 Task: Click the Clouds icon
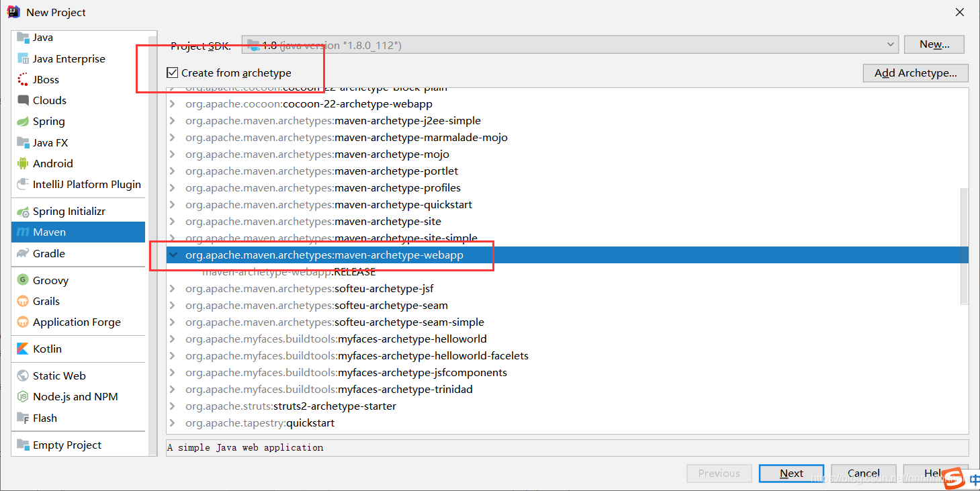(x=23, y=100)
